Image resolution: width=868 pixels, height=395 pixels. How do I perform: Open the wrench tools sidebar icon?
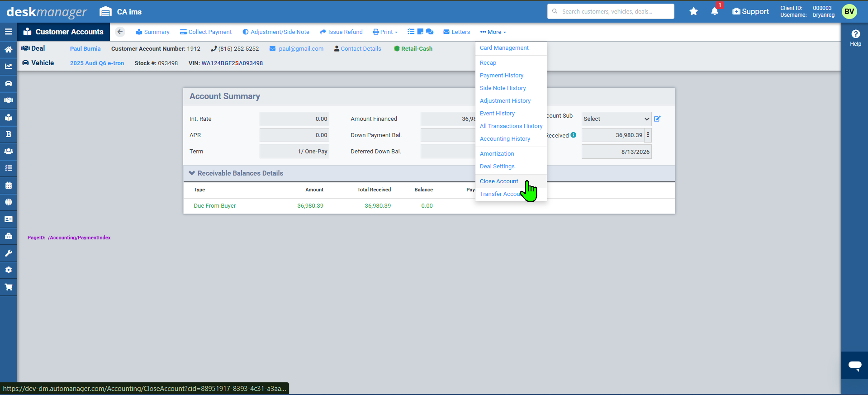coord(8,253)
